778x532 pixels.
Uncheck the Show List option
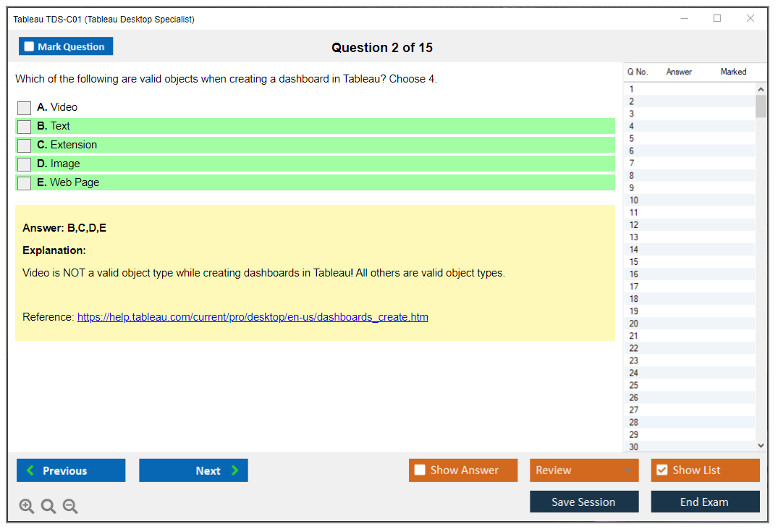tap(661, 470)
